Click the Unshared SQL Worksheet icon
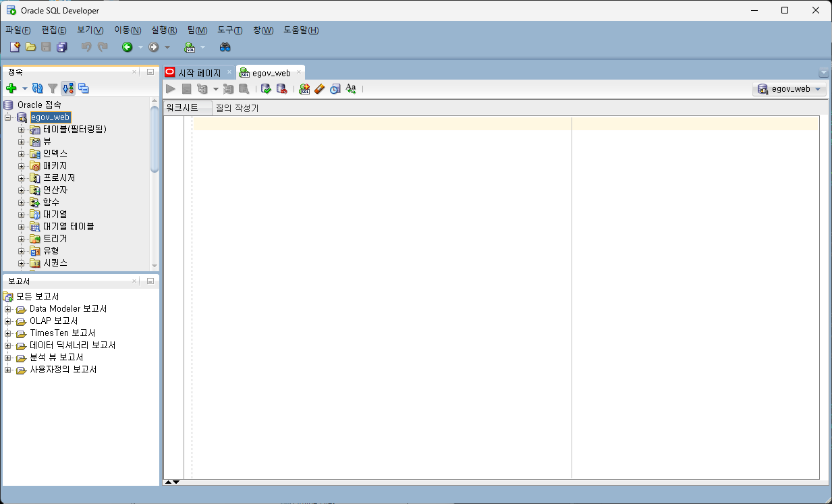This screenshot has height=504, width=832. point(304,89)
